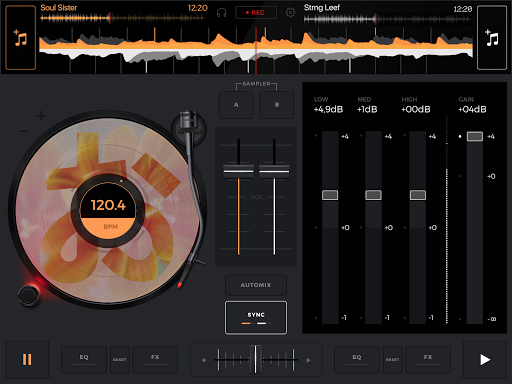Pause the left deck
The width and height of the screenshot is (512, 384).
coord(27,359)
